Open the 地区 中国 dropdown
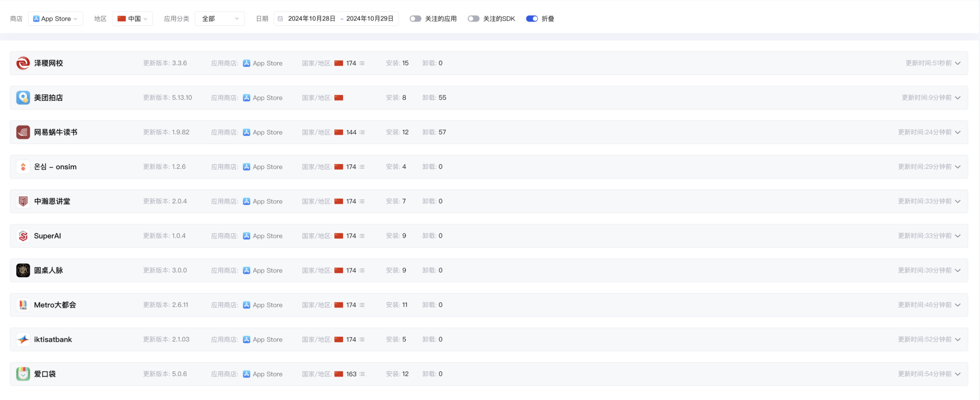 coord(133,19)
